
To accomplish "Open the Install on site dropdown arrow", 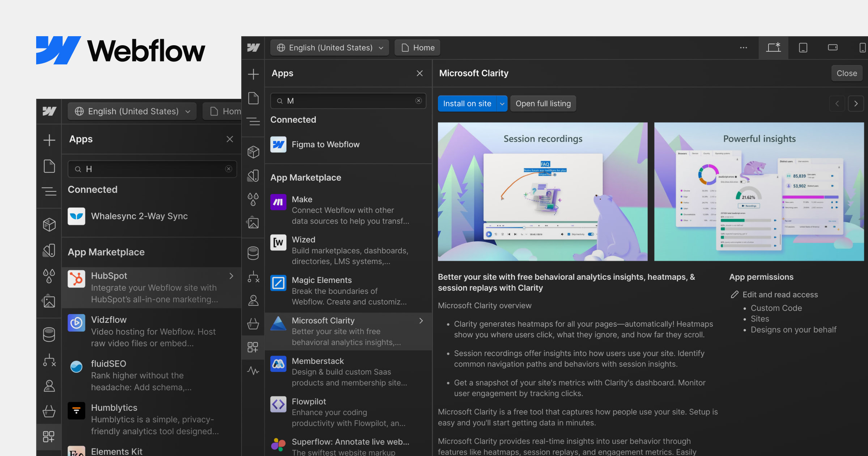I will pos(502,104).
